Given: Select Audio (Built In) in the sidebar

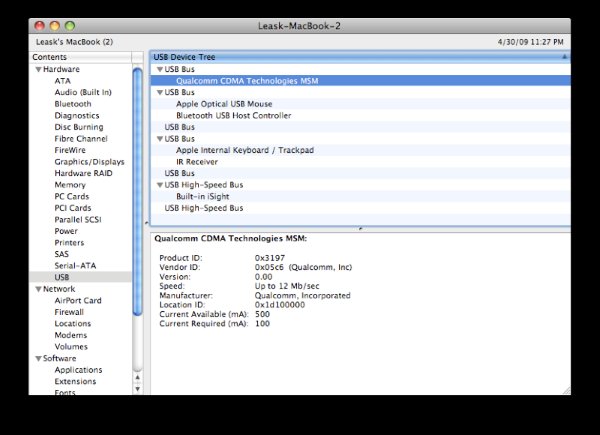Looking at the screenshot, I should pyautogui.click(x=83, y=93).
